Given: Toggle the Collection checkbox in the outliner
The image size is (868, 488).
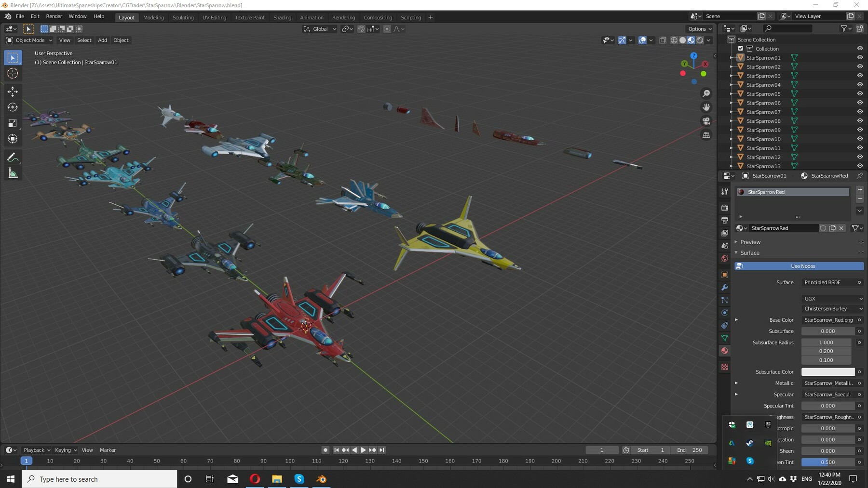Looking at the screenshot, I should [741, 48].
